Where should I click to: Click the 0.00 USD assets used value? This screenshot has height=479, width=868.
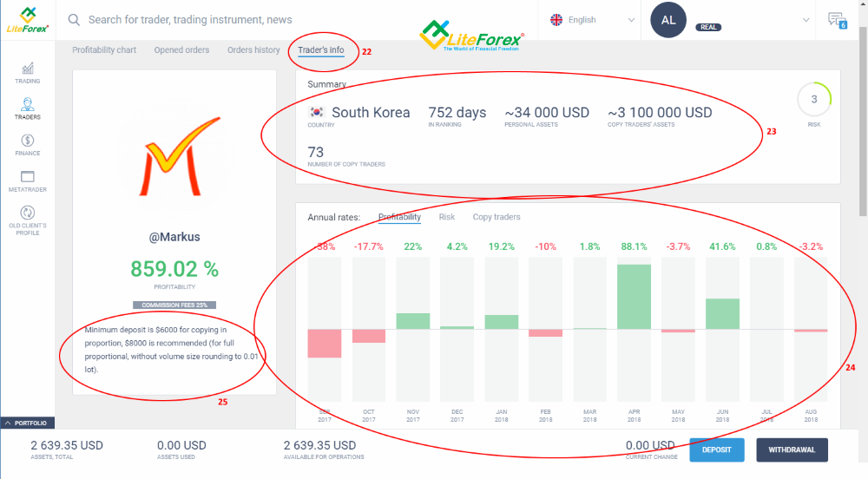click(x=181, y=445)
